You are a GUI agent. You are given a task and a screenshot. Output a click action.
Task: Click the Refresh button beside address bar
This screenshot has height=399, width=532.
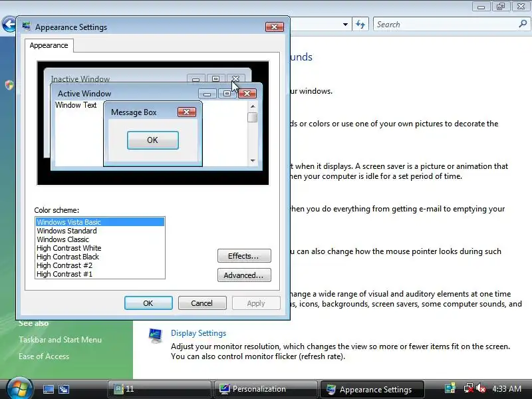point(360,25)
